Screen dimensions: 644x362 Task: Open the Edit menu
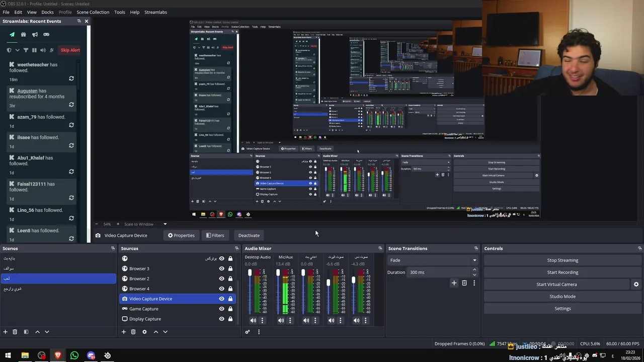pyautogui.click(x=18, y=12)
